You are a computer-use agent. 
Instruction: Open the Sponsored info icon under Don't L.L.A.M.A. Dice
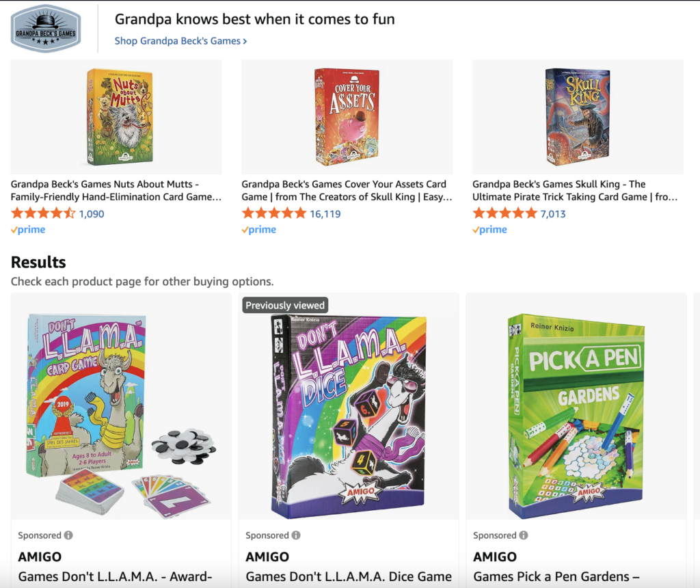coord(296,535)
